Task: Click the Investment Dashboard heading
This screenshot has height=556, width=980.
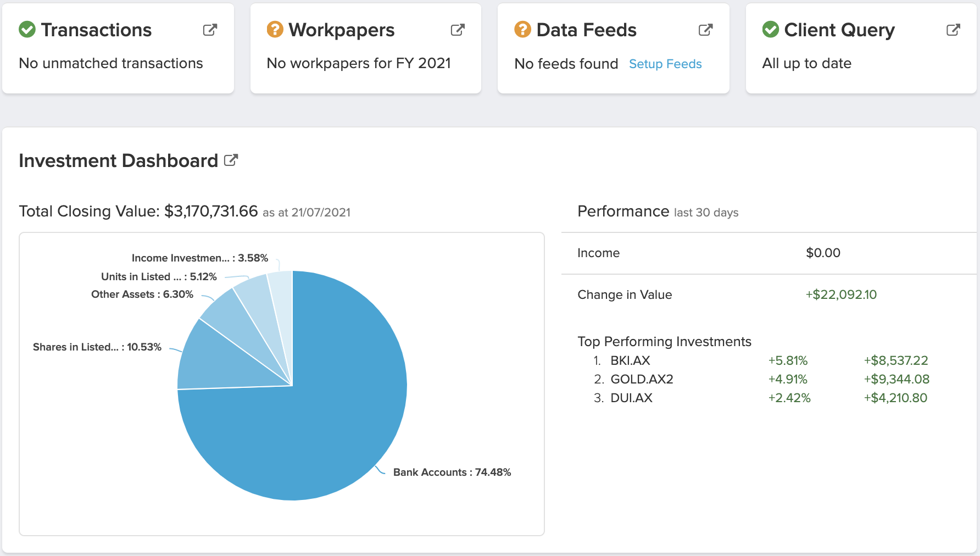Action: 118,160
